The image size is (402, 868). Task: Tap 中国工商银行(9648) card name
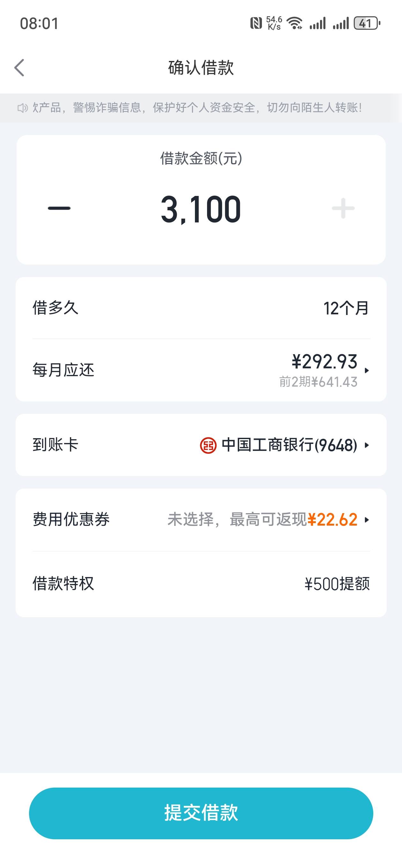click(x=289, y=445)
